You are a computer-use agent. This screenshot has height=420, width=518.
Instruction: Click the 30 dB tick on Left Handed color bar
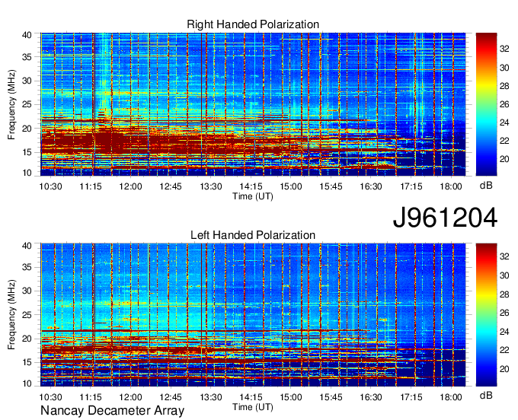(x=504, y=275)
